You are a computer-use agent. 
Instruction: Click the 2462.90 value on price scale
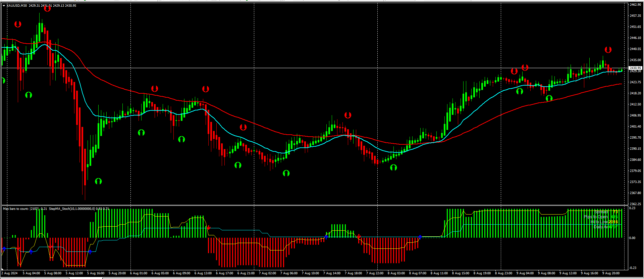pos(635,5)
